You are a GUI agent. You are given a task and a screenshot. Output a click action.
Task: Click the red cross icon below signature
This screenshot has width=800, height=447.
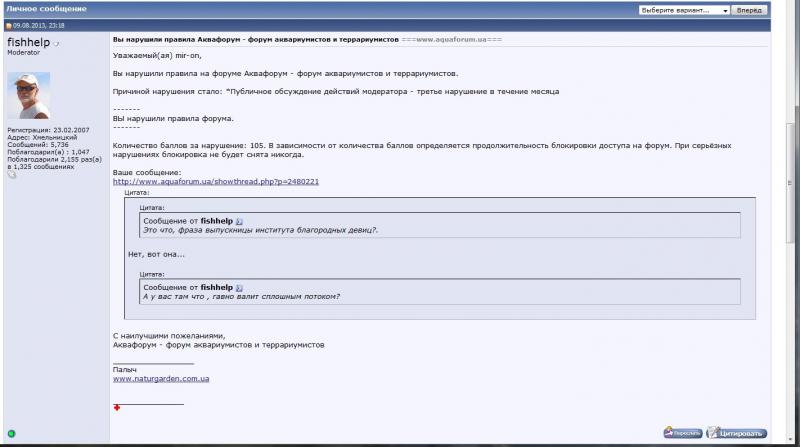117,408
